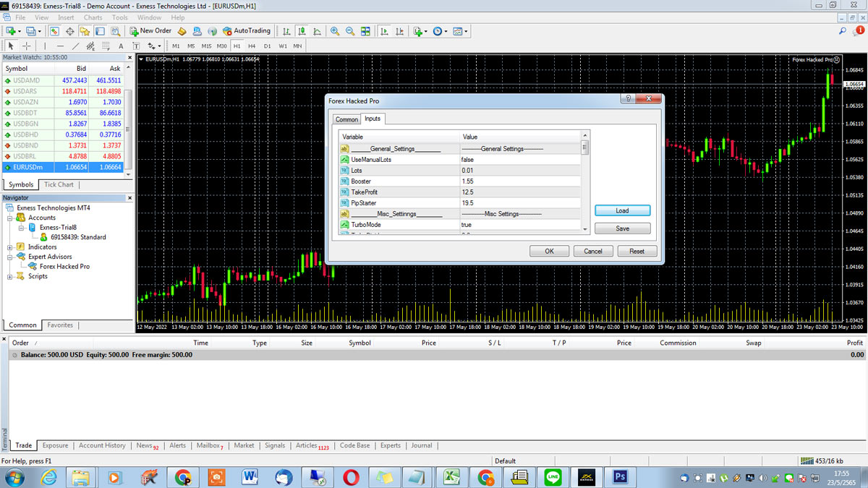Switch timeframe to H4
This screenshot has height=488, width=868.
250,45
